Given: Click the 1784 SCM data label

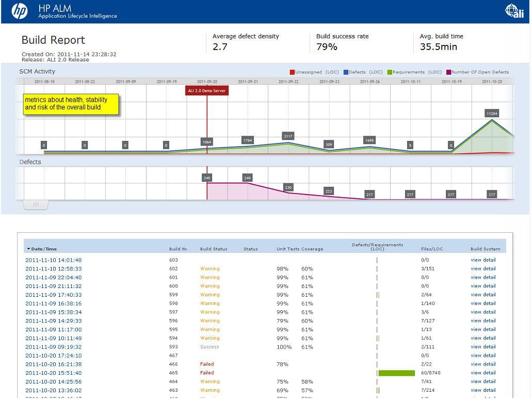Looking at the screenshot, I should tap(247, 140).
